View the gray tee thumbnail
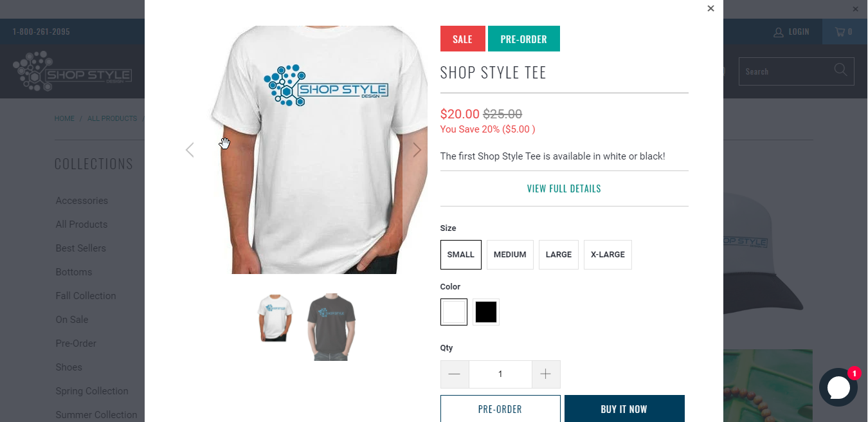 pyautogui.click(x=331, y=327)
